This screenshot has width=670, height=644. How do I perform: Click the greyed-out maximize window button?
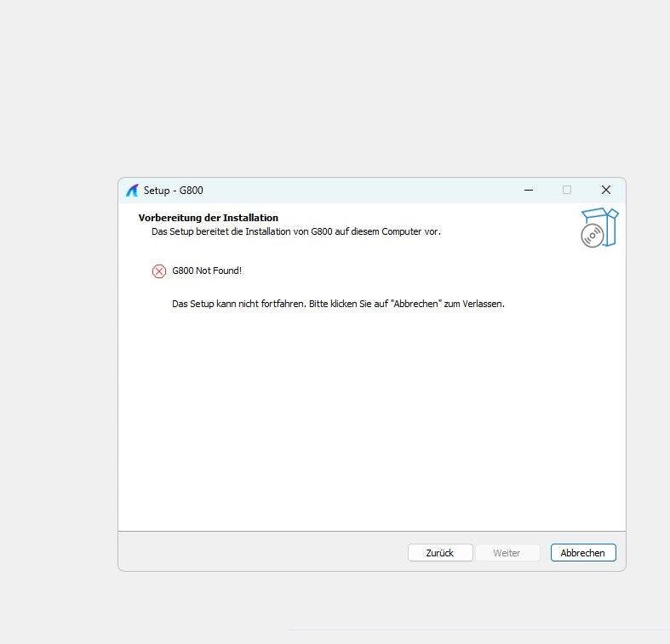click(x=567, y=191)
